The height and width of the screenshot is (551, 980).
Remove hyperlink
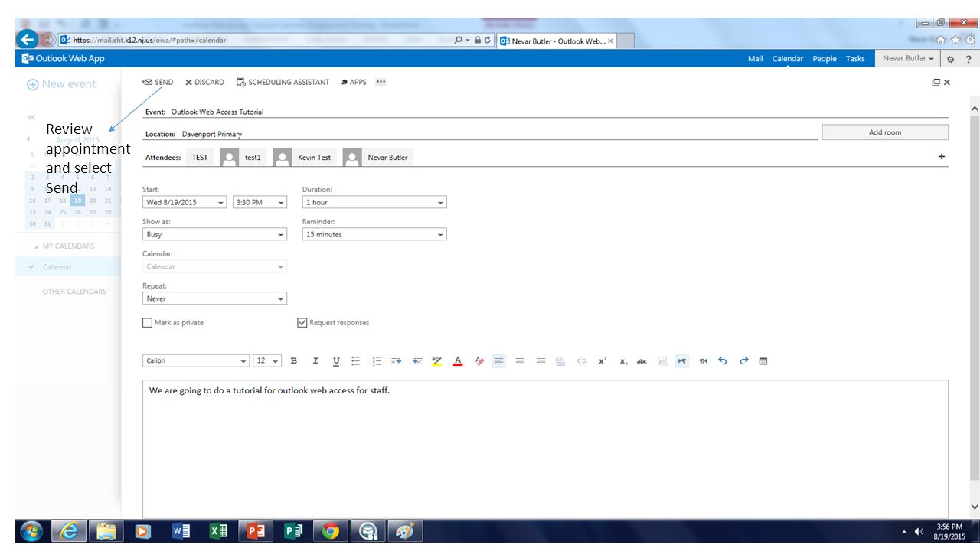pos(581,361)
